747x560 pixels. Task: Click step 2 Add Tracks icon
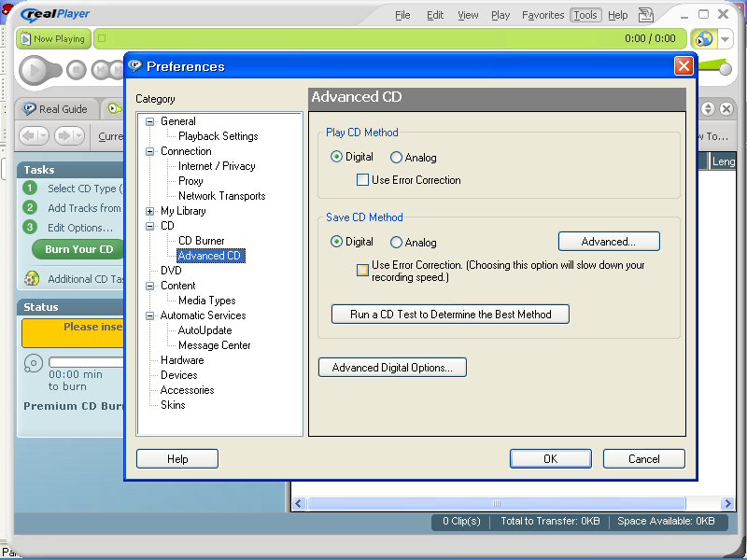pyautogui.click(x=30, y=207)
